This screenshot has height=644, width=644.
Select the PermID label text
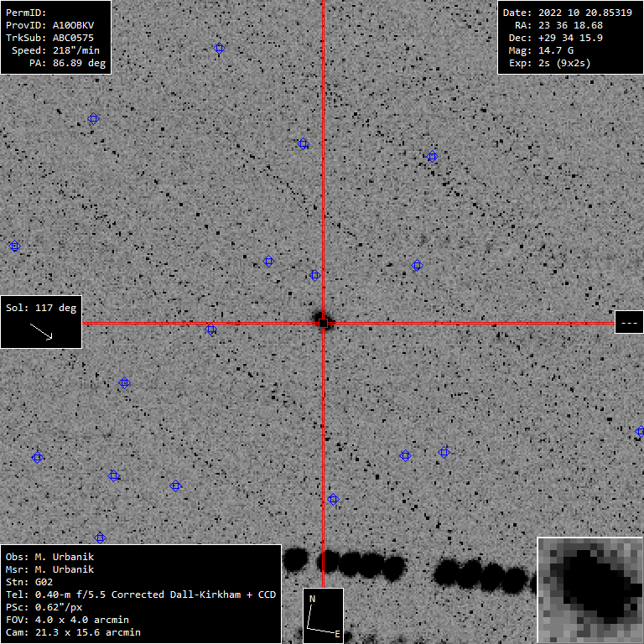26,13
